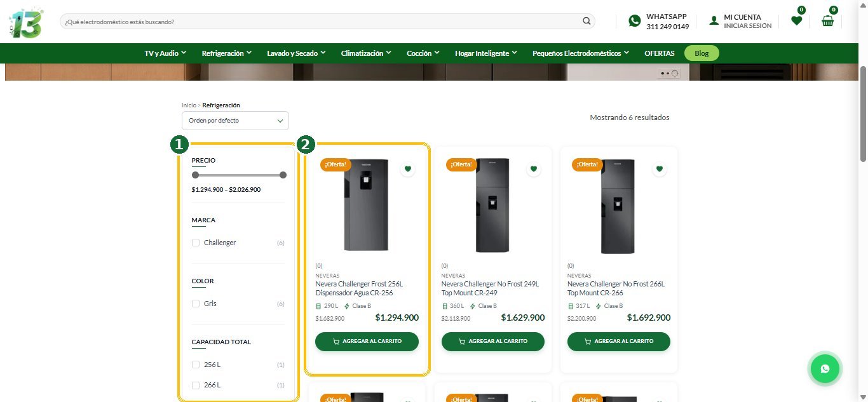868x402 pixels.
Task: Click the 290 L capacity icon
Action: coord(318,306)
